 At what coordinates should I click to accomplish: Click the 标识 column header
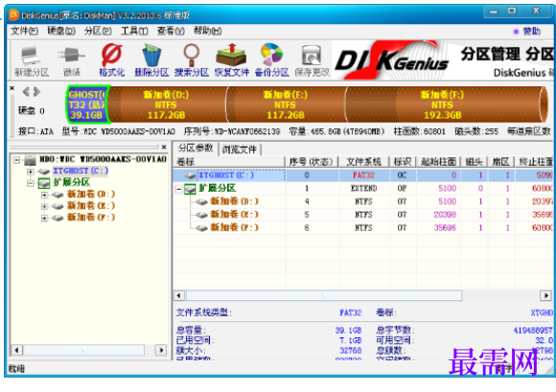point(402,162)
